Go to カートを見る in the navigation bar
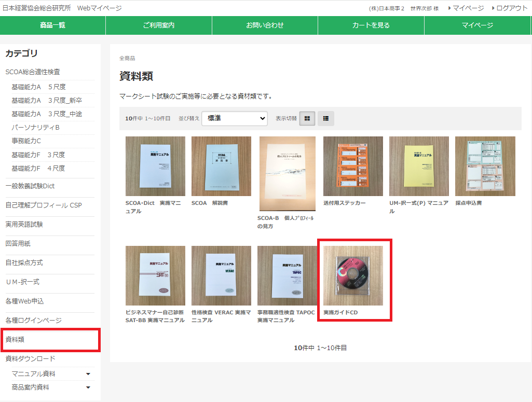 pos(371,25)
